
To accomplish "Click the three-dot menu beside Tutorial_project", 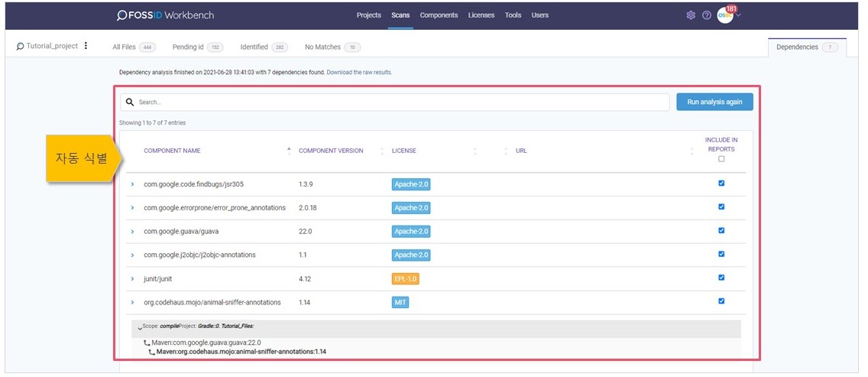I will 86,46.
